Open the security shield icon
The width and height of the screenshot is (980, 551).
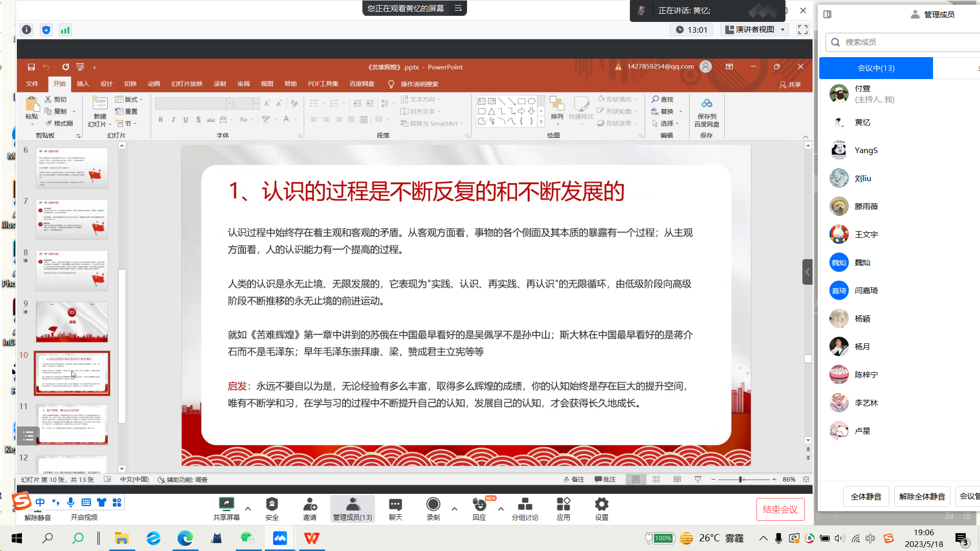[272, 505]
